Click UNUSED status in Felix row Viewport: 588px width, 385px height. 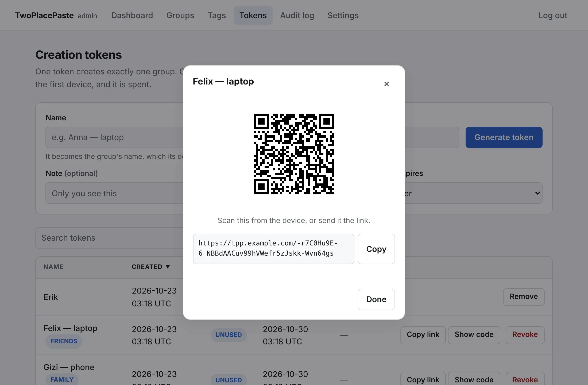tap(229, 335)
